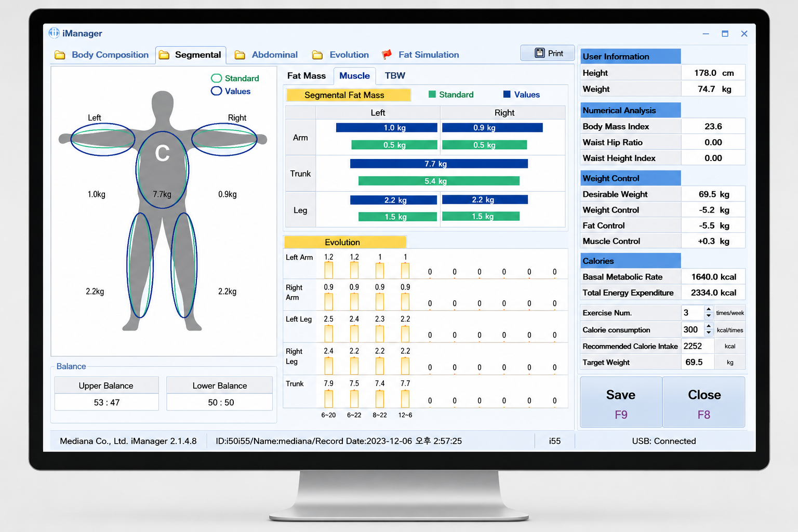Image resolution: width=798 pixels, height=532 pixels.
Task: Click the i55 entry in the status bar
Action: pyautogui.click(x=555, y=441)
